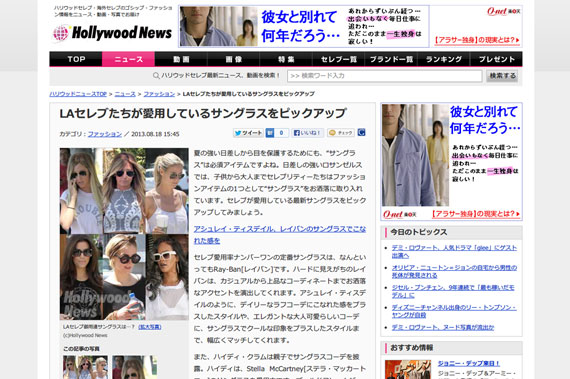Click the 今日のトピックス section heading
Viewport: 570px width, 379px height.
pos(418,232)
